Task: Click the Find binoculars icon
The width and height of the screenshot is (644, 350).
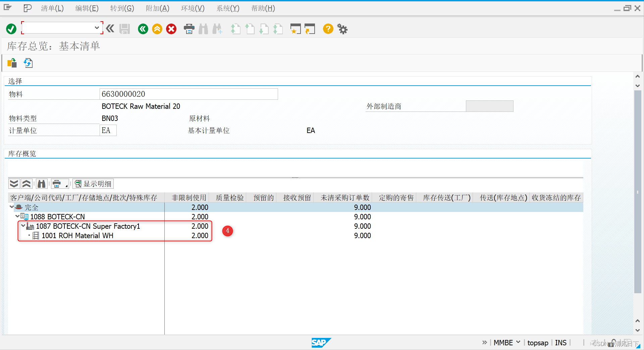Action: coord(203,29)
